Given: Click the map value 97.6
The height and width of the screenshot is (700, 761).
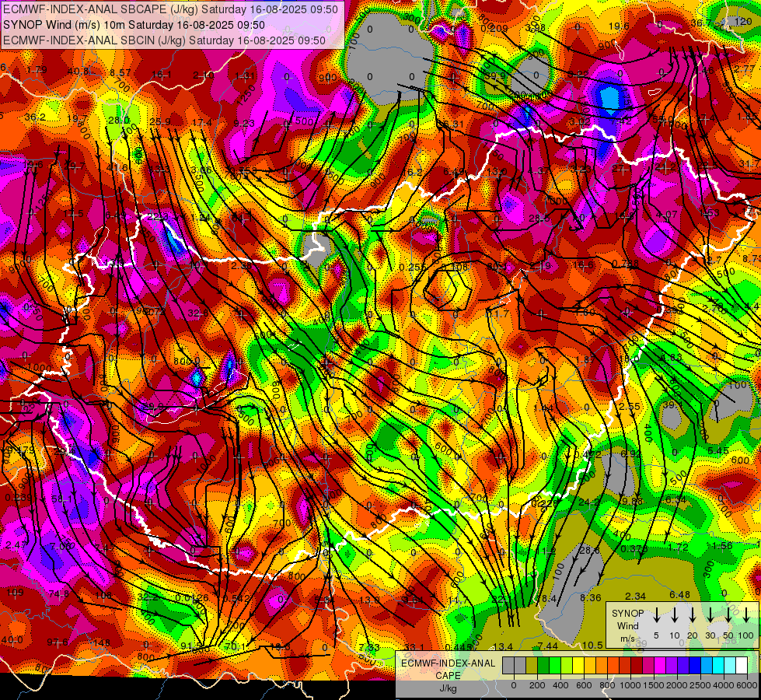Looking at the screenshot, I should click(x=58, y=642).
